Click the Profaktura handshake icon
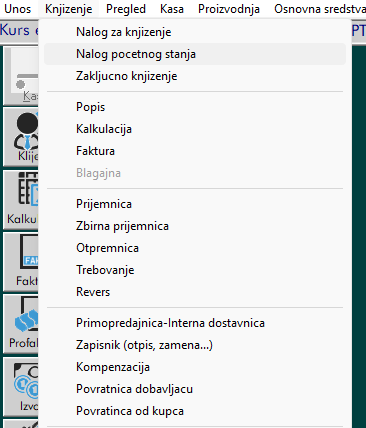Viewport: 366px width, 428px height. [x=21, y=324]
